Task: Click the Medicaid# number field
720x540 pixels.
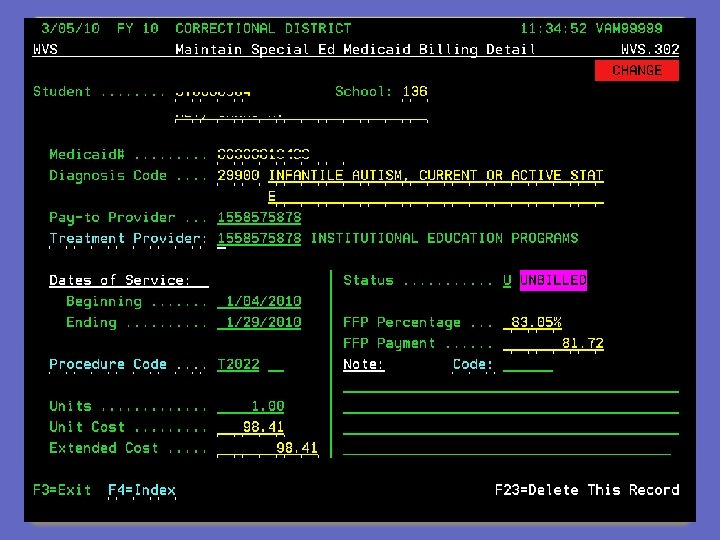Action: (x=264, y=154)
